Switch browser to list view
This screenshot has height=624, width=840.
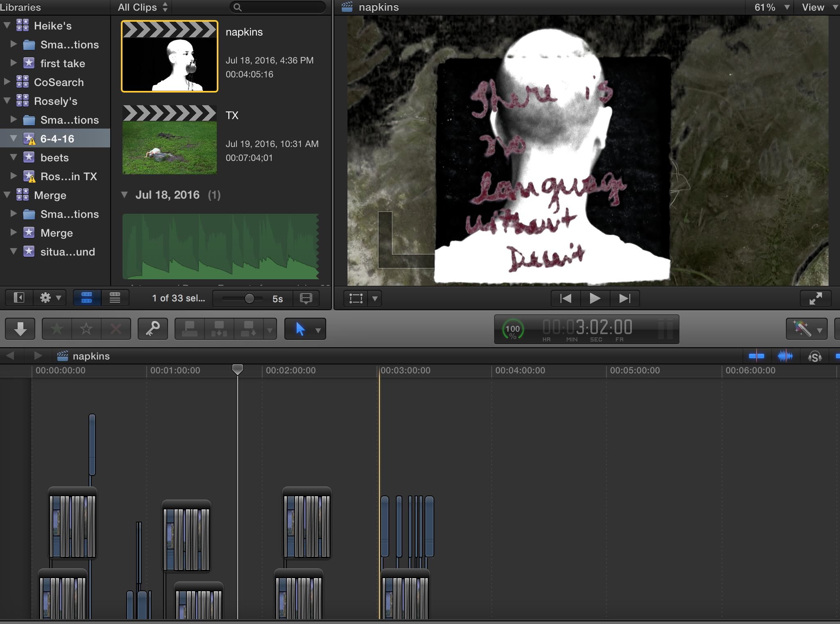coord(115,298)
